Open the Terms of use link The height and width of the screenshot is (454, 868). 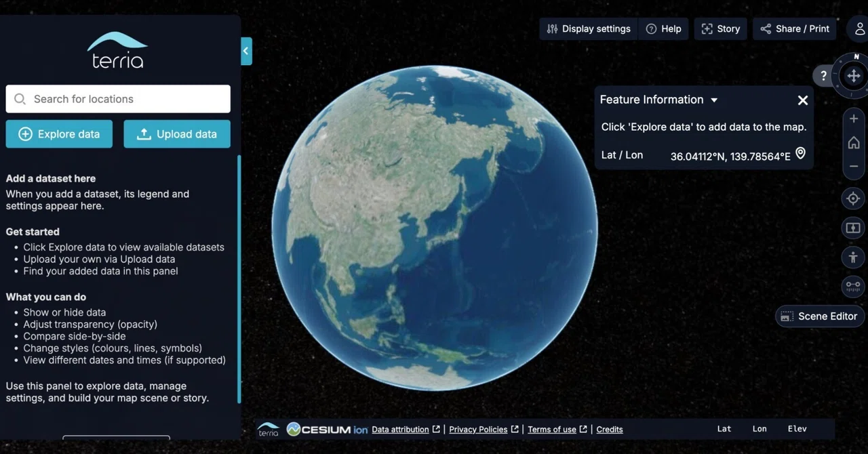pyautogui.click(x=552, y=429)
